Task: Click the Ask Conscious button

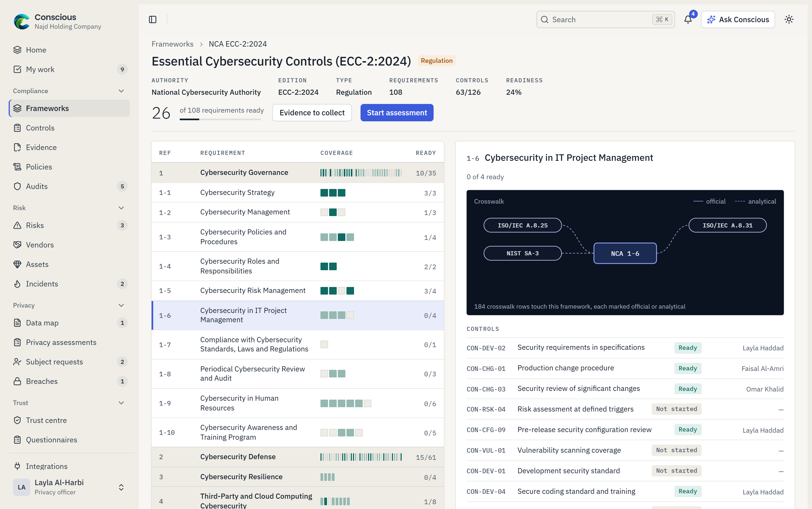Action: 738,19
